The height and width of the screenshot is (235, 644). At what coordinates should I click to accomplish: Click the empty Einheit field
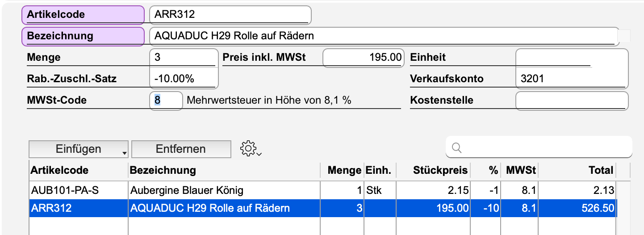click(x=571, y=58)
